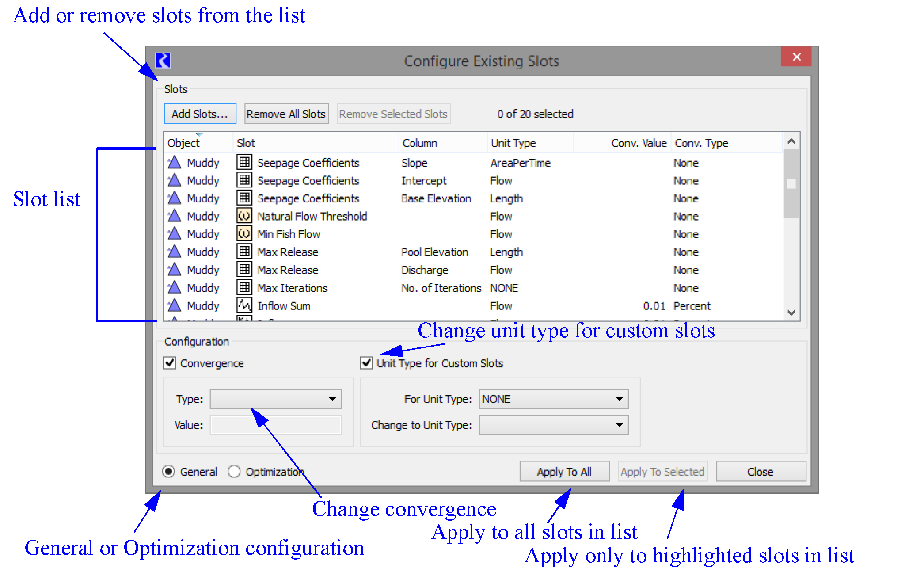Select the Min Fish Flow slot name

(x=289, y=233)
